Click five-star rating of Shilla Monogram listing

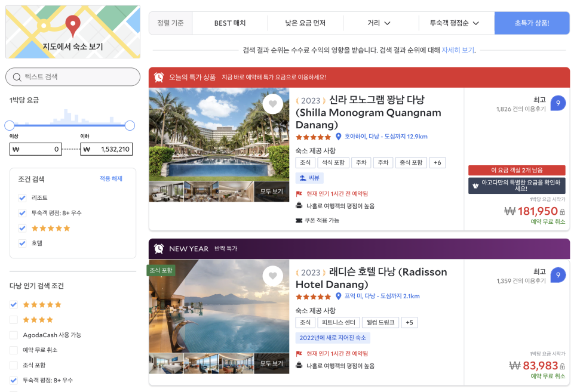[314, 137]
